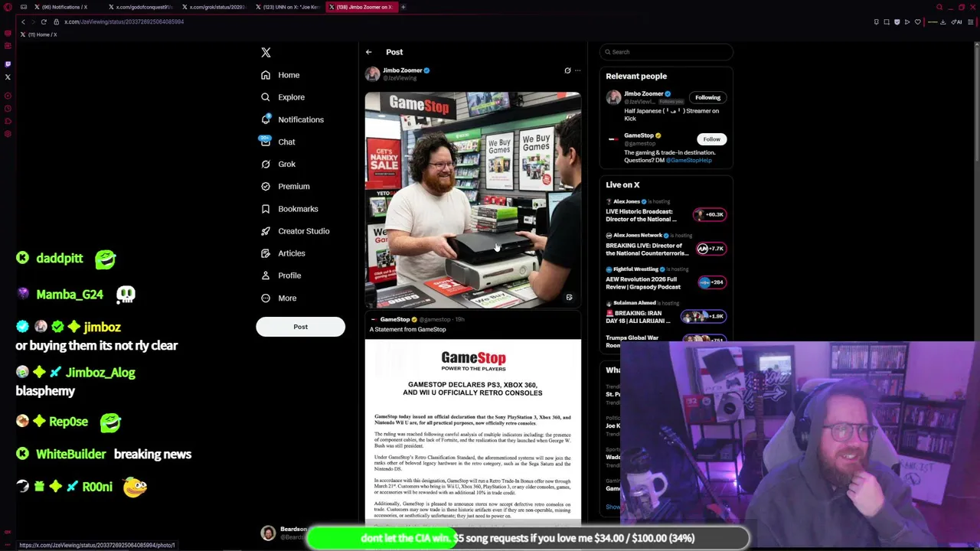Click Following button next to Jimbo Zoomer
980x551 pixels.
pyautogui.click(x=707, y=97)
